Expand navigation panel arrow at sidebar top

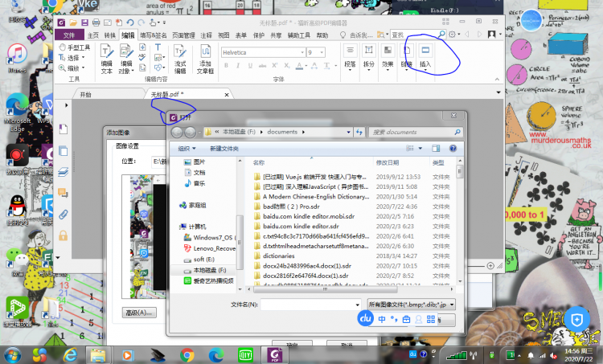(66, 105)
